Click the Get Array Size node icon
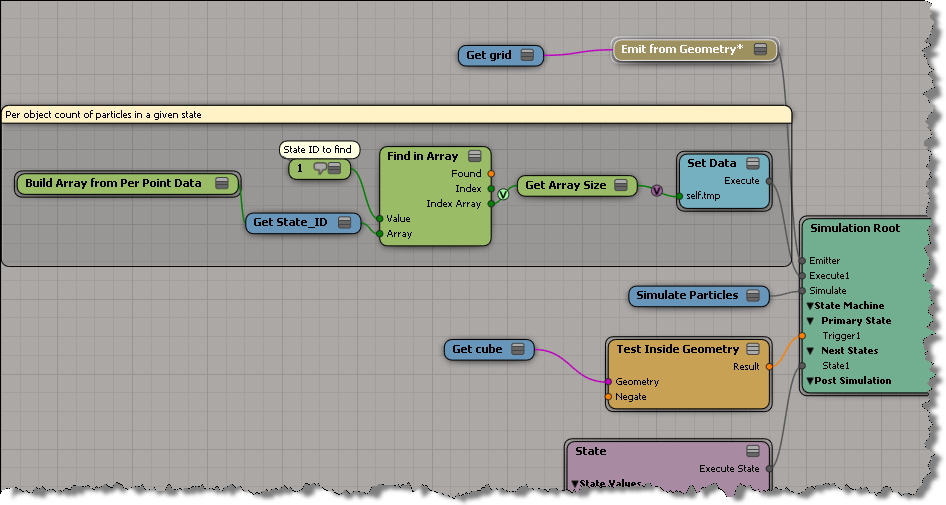946x505 pixels. [620, 185]
